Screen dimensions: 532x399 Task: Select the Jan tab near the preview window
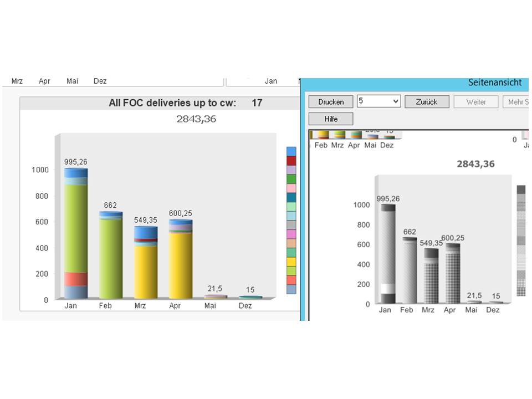pos(271,81)
